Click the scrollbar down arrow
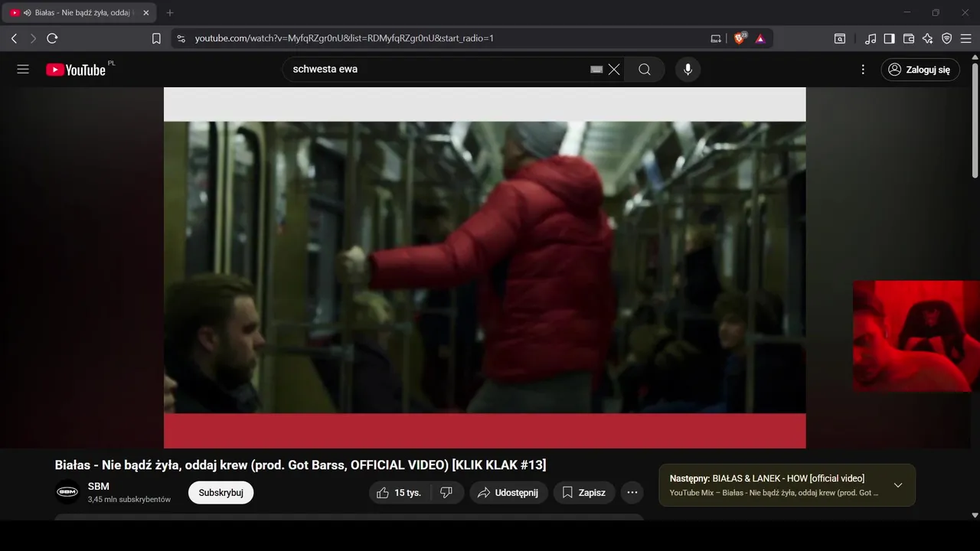The height and width of the screenshot is (551, 980). [x=975, y=516]
